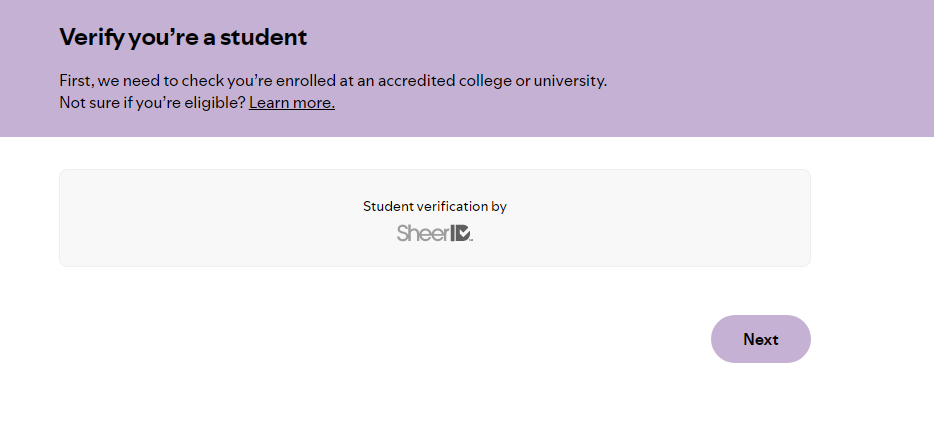Image resolution: width=934 pixels, height=437 pixels.
Task: Click the word 'Verify' in the heading
Action: tap(92, 37)
